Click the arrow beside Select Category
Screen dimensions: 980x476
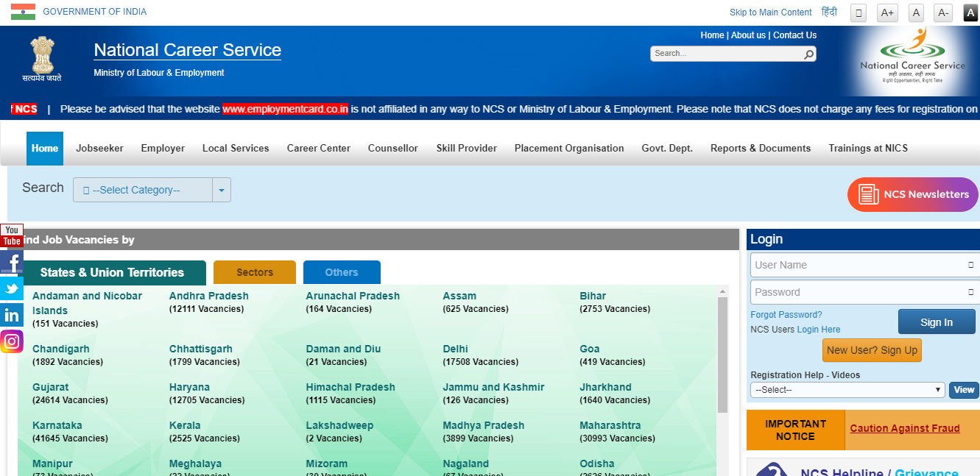222,190
